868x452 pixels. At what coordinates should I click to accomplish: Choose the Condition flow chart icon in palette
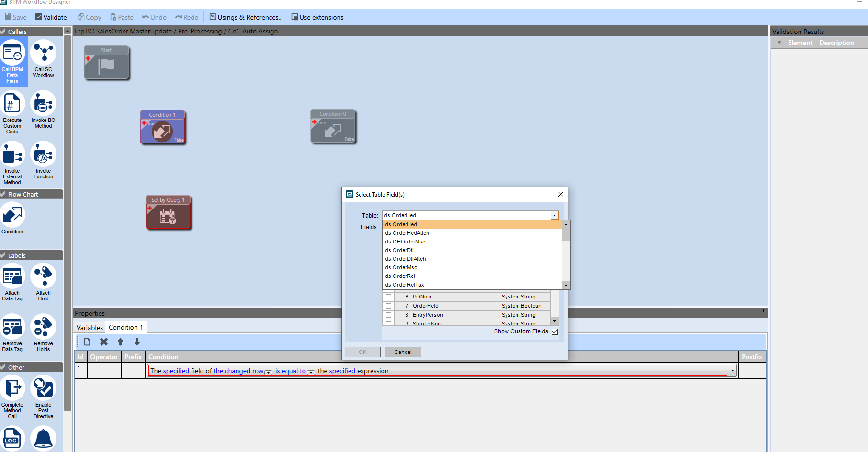pyautogui.click(x=12, y=218)
